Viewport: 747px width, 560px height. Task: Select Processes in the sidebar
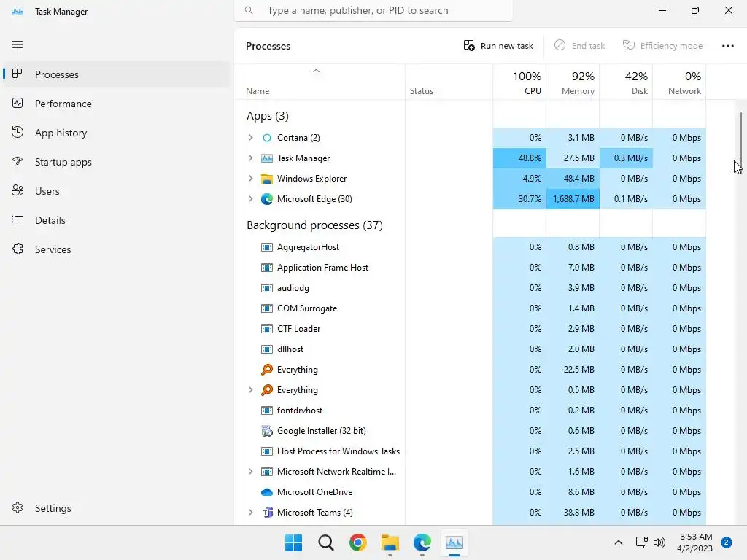117,74
